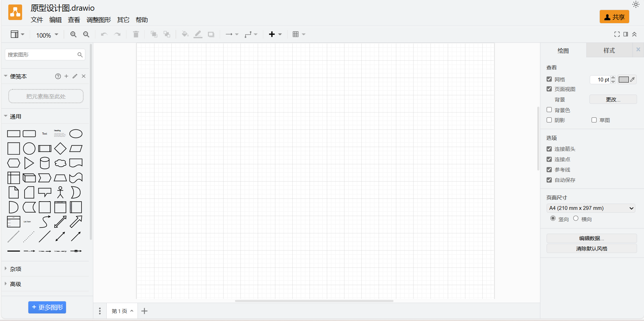Open the 其它 menu

point(123,20)
